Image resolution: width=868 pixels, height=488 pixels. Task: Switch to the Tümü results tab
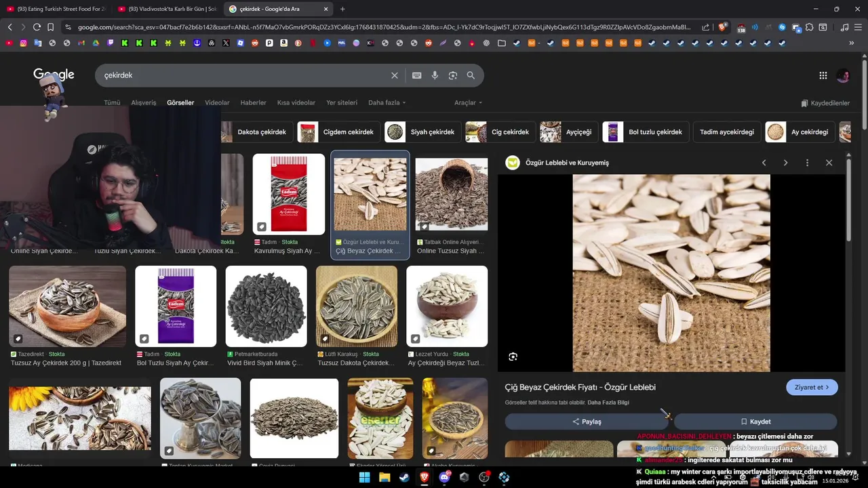coord(112,103)
